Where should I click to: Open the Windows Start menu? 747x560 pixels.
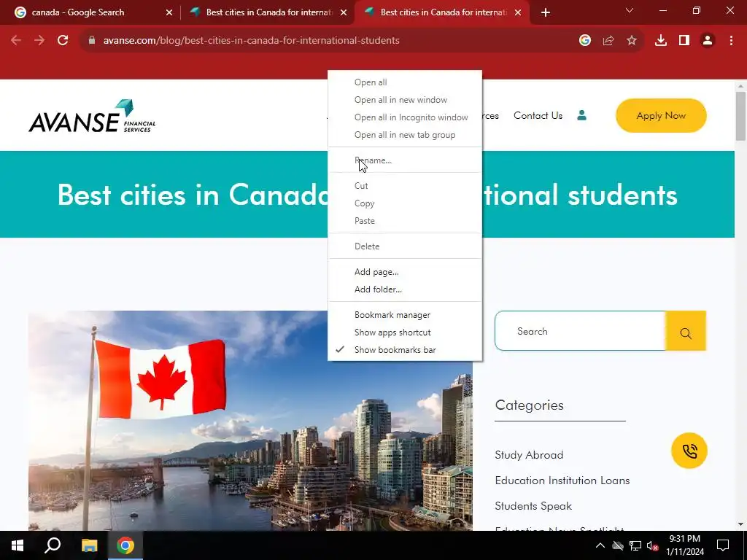point(18,545)
